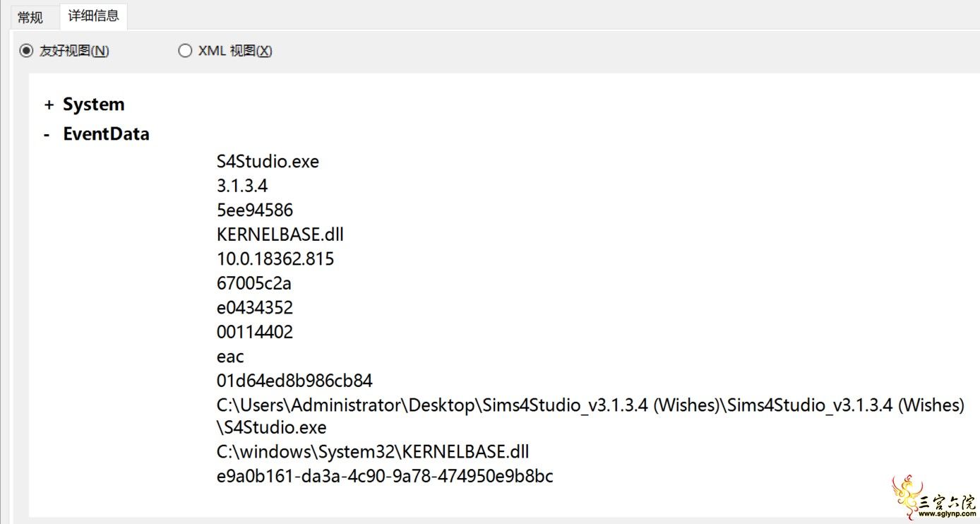
Task: Select the offset value 00114402
Action: tap(255, 332)
